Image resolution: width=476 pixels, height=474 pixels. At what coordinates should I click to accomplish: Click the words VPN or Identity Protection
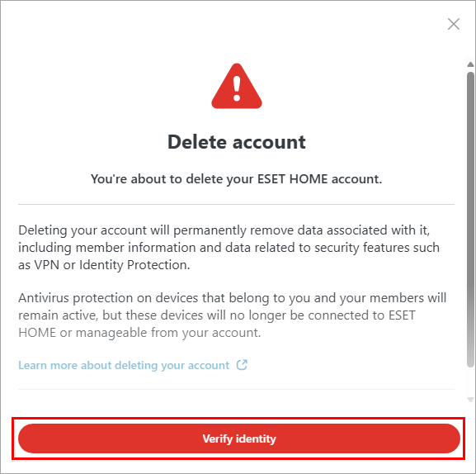coord(112,265)
